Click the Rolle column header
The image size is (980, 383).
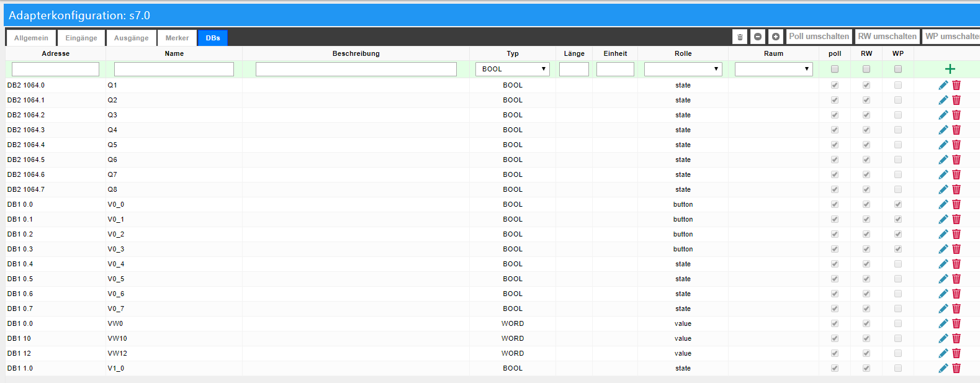coord(683,53)
